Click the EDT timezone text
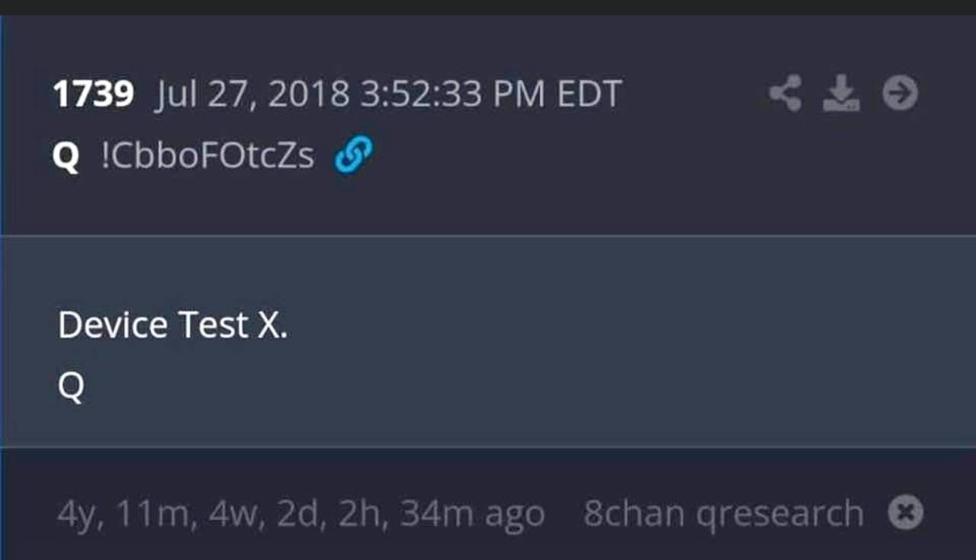This screenshot has width=976, height=560. (x=589, y=94)
